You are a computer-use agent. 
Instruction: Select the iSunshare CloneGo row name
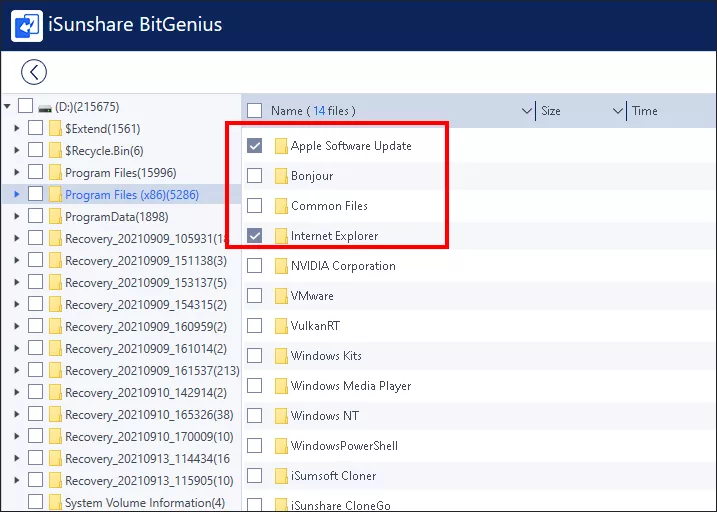pyautogui.click(x=341, y=505)
